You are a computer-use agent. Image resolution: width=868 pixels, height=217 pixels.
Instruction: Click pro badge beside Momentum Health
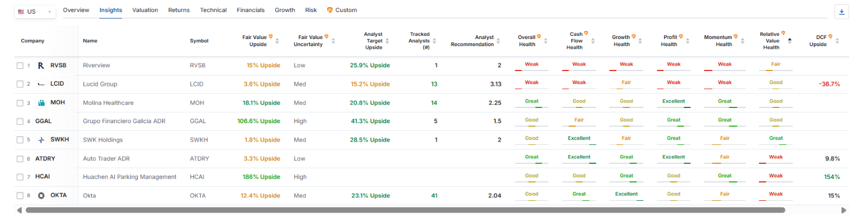[x=736, y=36]
